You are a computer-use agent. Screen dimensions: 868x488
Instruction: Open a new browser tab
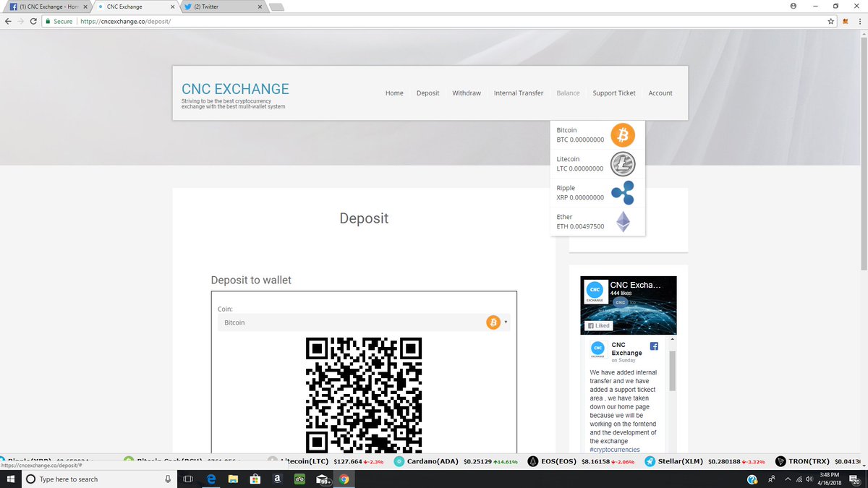click(x=276, y=7)
